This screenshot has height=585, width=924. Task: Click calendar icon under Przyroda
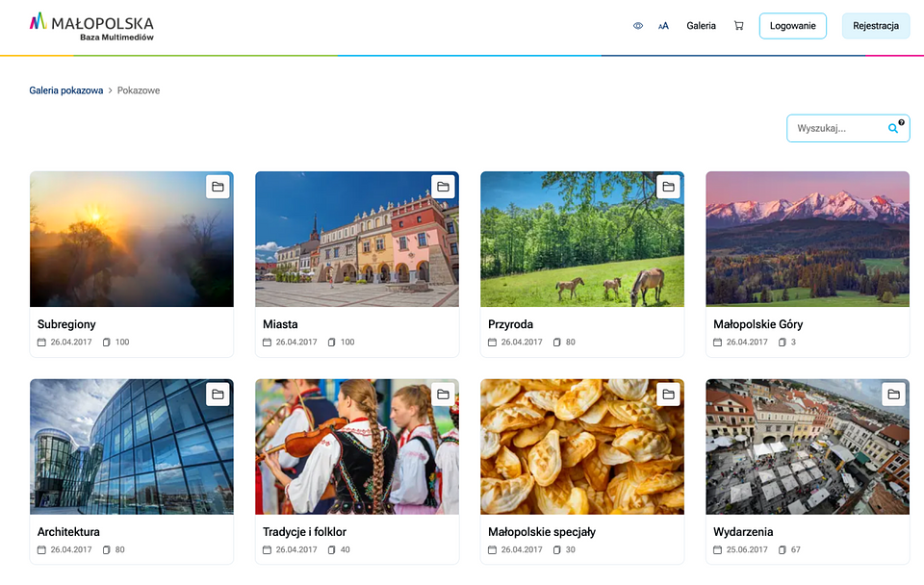pyautogui.click(x=492, y=343)
